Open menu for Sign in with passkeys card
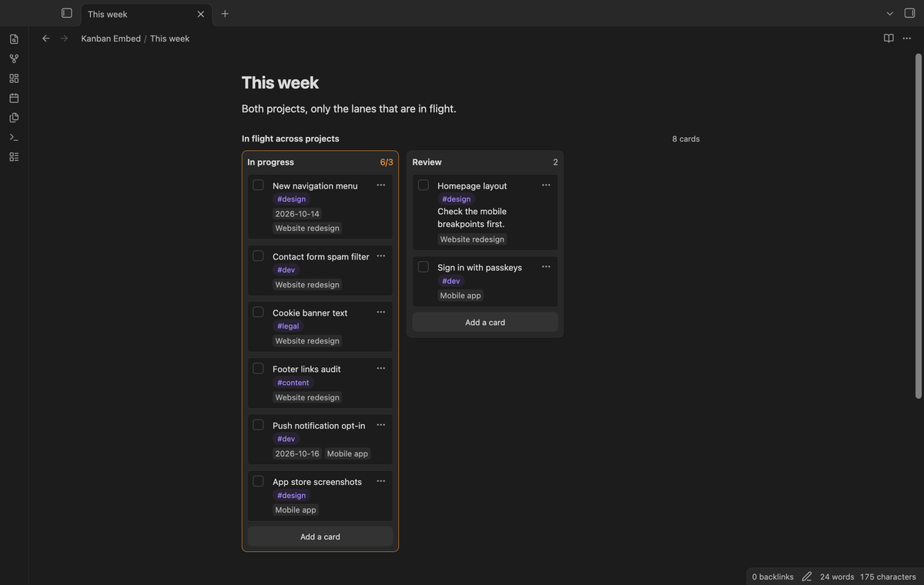This screenshot has width=924, height=585. (546, 266)
